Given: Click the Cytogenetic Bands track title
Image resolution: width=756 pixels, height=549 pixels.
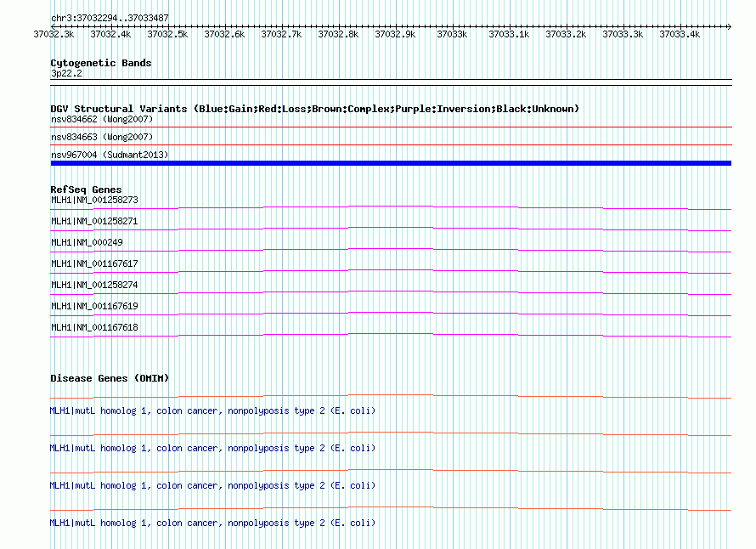Looking at the screenshot, I should pos(101,63).
